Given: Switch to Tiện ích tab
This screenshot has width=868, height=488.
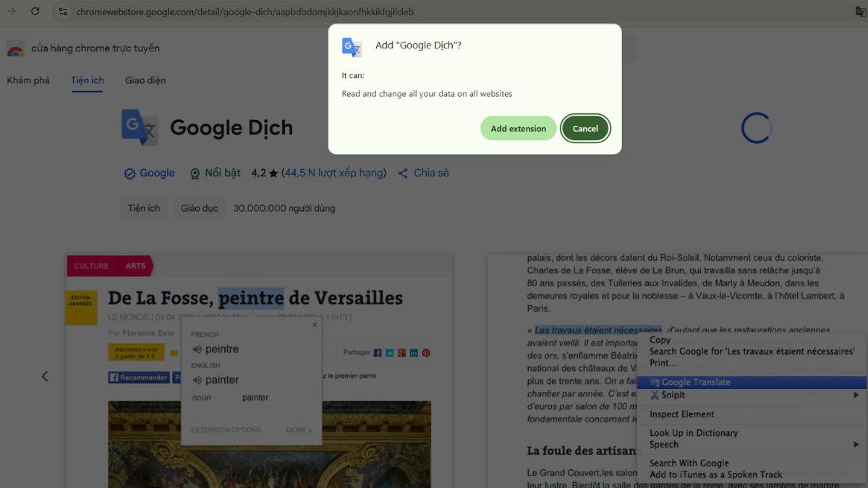Looking at the screenshot, I should coord(88,80).
